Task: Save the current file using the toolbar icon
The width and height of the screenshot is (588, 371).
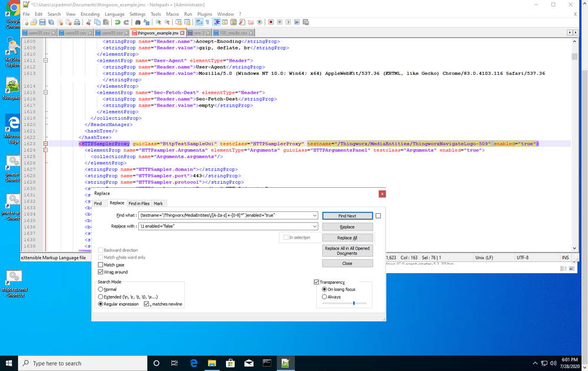Action: coord(42,22)
